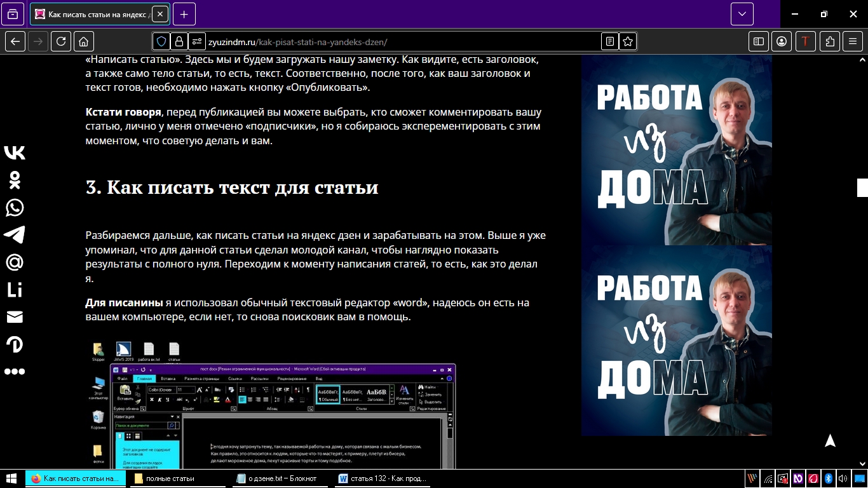Open the red T extension icon
This screenshot has height=488, width=868.
806,41
